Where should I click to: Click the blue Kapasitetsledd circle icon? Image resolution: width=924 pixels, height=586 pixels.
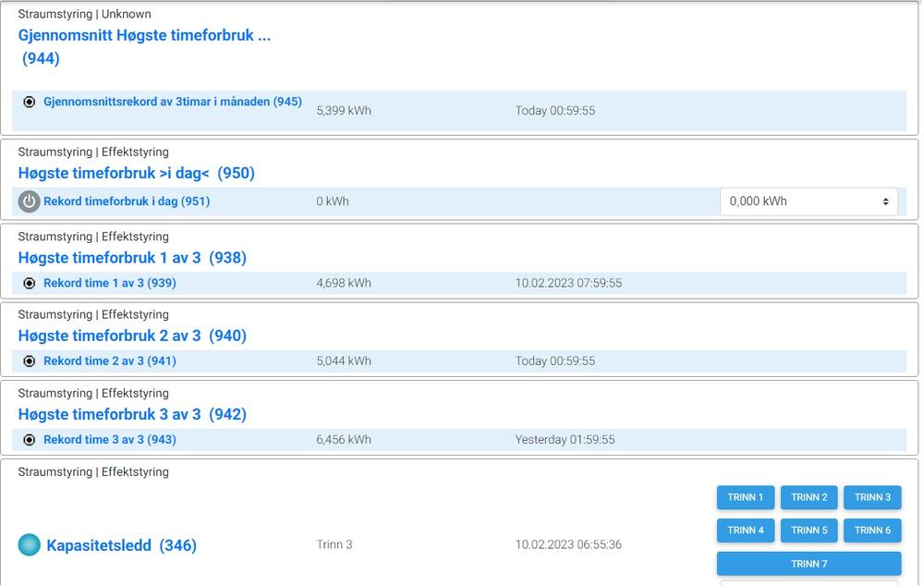[30, 545]
